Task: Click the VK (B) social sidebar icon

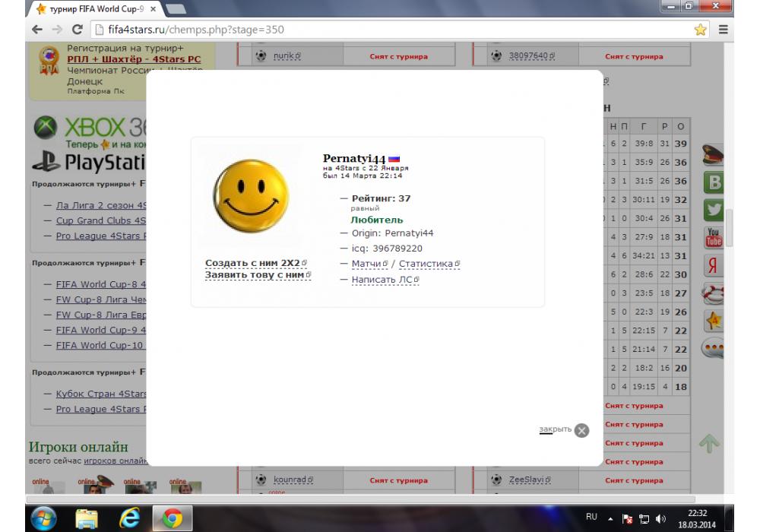Action: [x=714, y=182]
